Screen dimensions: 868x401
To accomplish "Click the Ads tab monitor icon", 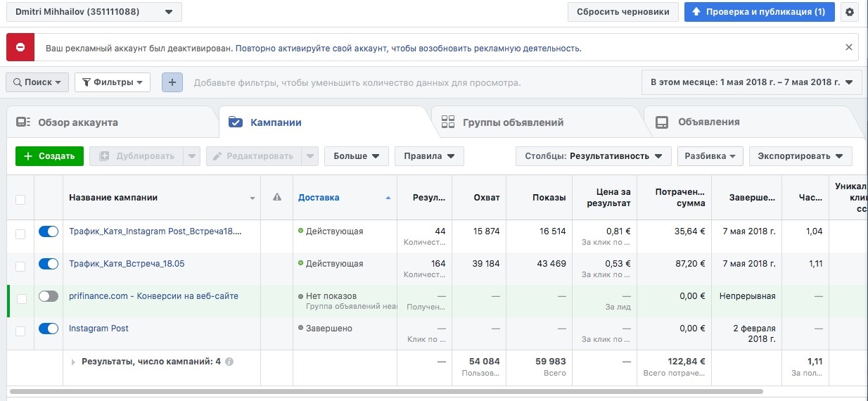I will [661, 122].
